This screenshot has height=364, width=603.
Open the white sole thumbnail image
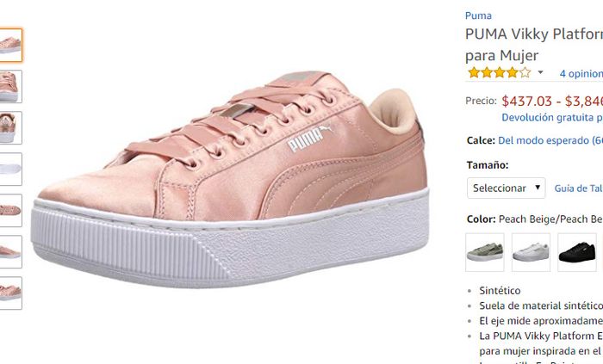10,169
